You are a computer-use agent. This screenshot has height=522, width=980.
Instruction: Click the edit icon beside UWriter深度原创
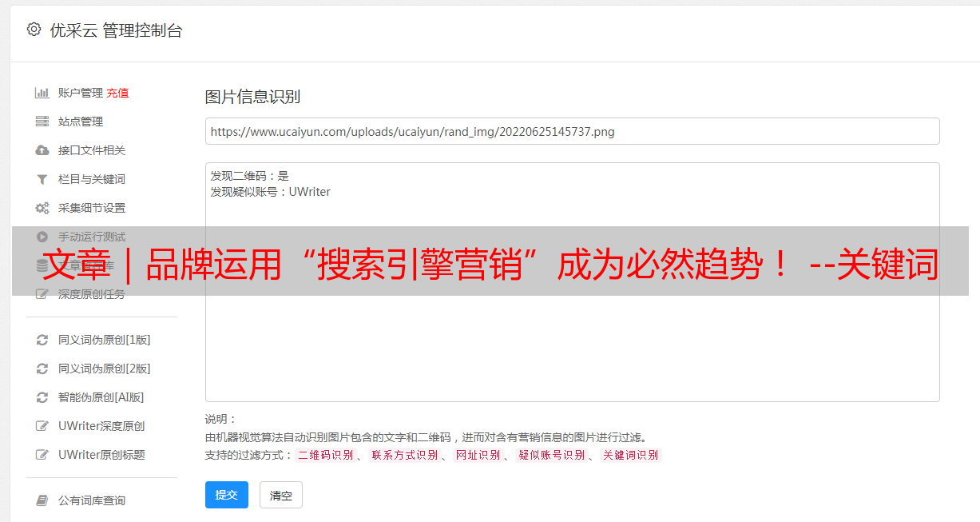(x=42, y=426)
